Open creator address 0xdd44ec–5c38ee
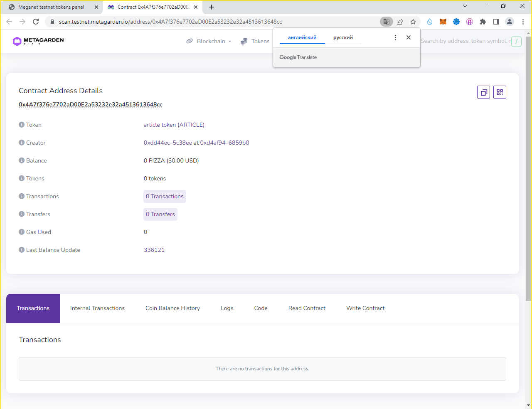This screenshot has width=532, height=409. [168, 143]
